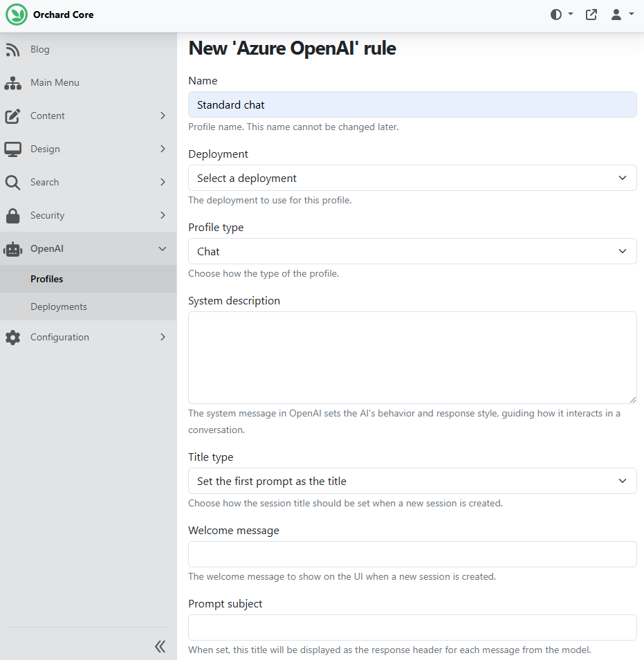
Task: Click the Search magnifier icon
Action: point(12,183)
